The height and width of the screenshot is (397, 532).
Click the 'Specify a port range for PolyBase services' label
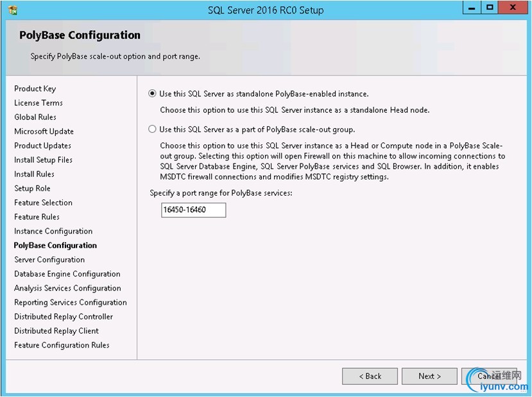coord(221,193)
